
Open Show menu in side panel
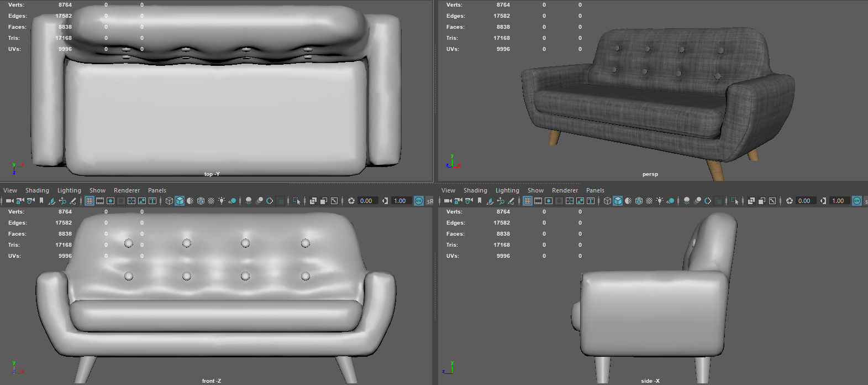(x=535, y=190)
